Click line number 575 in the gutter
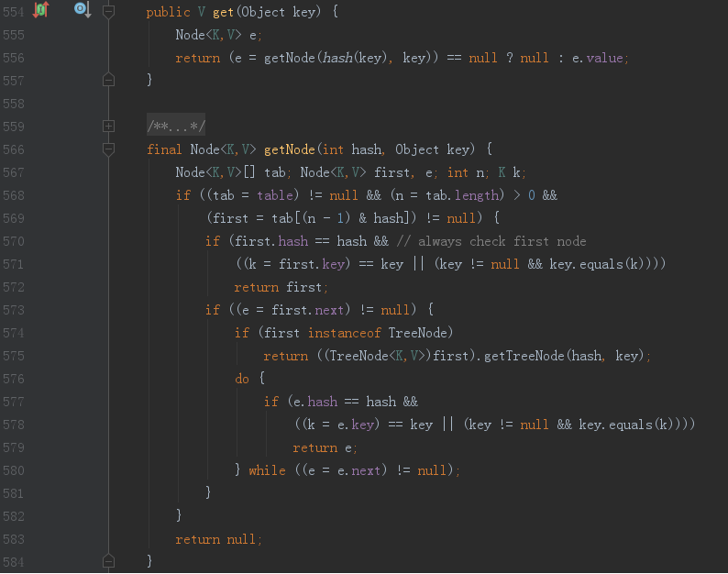 (14, 356)
